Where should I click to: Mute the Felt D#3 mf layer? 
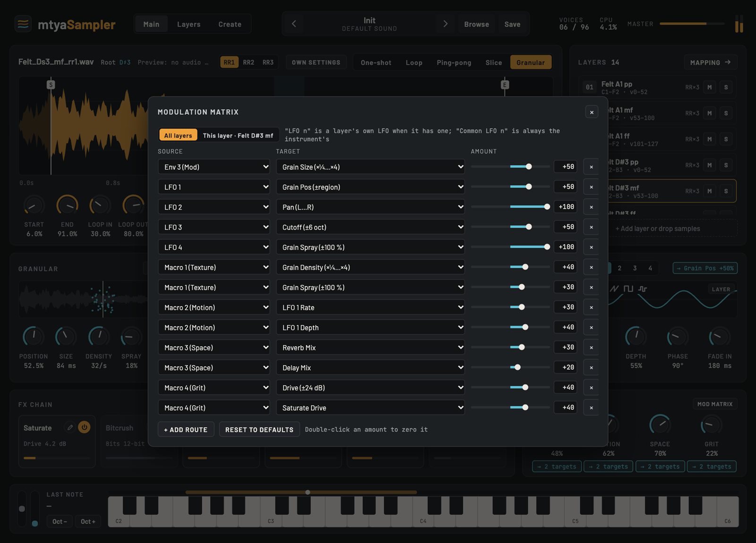(709, 191)
